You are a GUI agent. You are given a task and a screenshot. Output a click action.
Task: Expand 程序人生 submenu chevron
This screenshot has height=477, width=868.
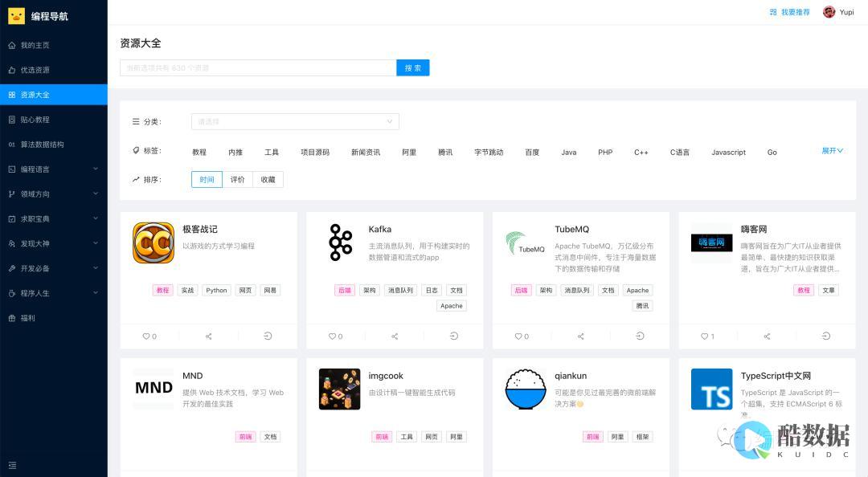click(95, 293)
